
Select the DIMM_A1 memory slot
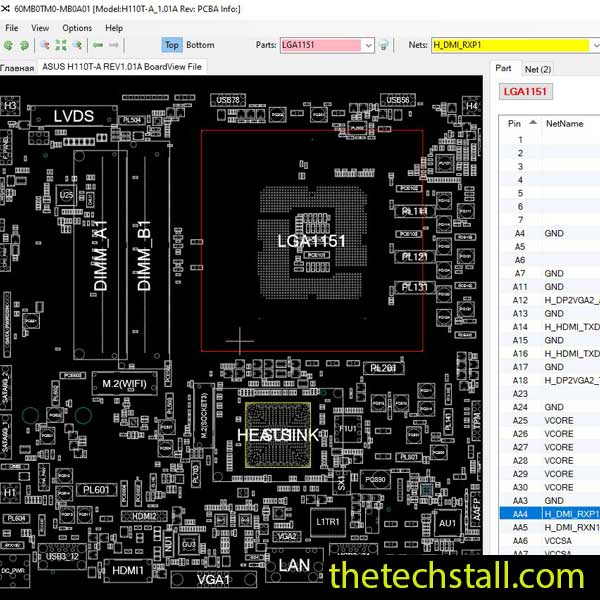click(100, 255)
